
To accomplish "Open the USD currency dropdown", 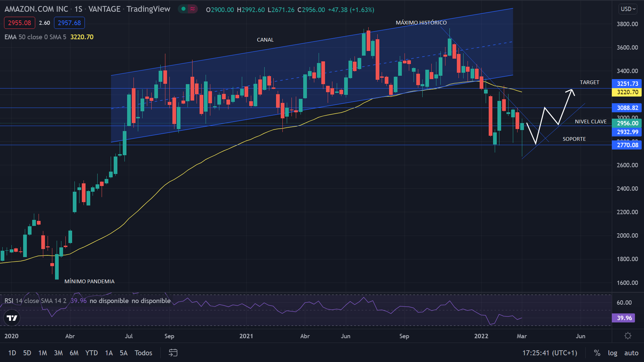I will pyautogui.click(x=628, y=9).
